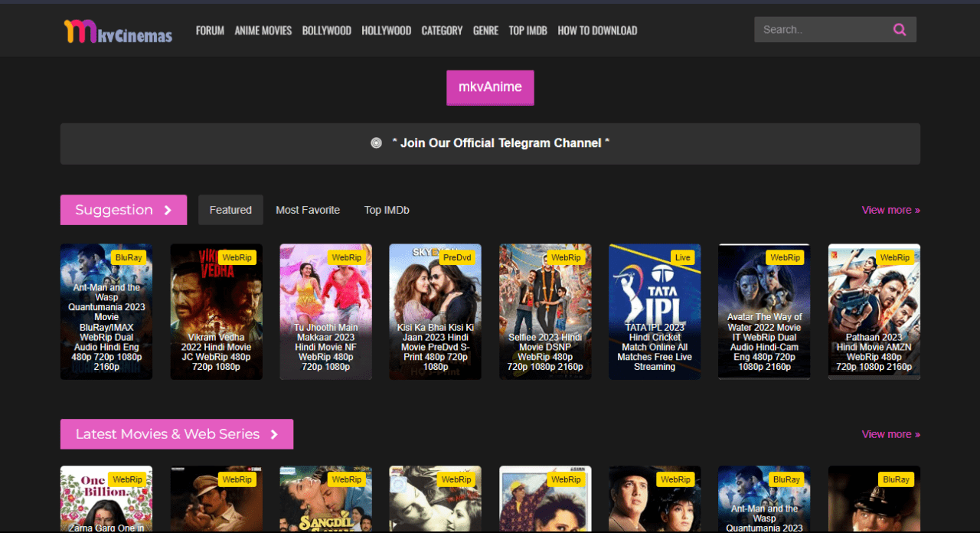Click the WebRip badge on Pathaan poster
Viewport: 980px width, 533px height.
click(x=894, y=257)
